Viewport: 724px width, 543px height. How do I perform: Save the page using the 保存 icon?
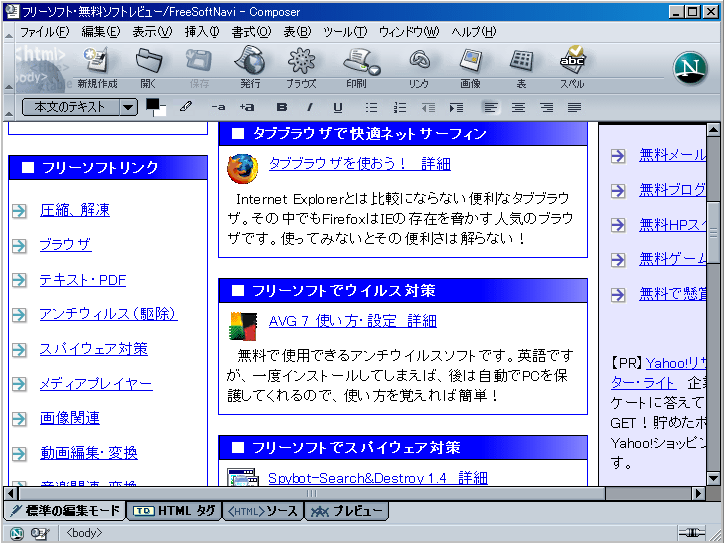(x=199, y=67)
